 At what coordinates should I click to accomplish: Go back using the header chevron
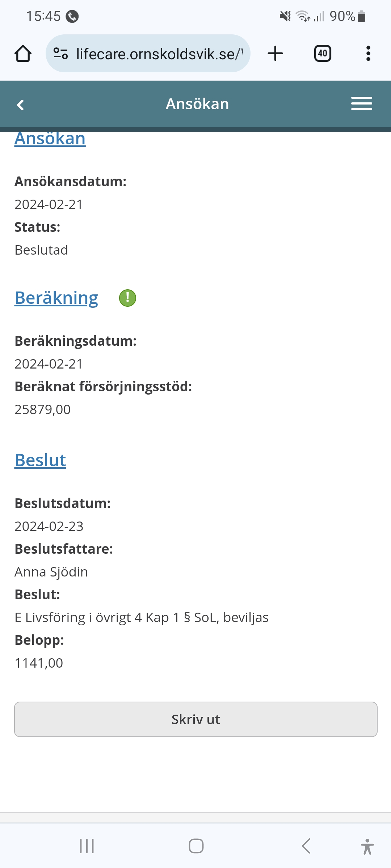21,105
